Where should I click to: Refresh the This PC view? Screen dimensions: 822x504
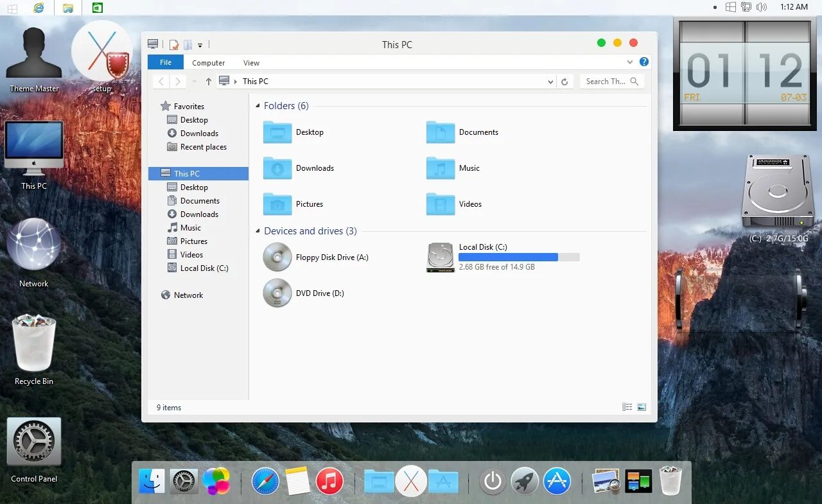tap(564, 82)
